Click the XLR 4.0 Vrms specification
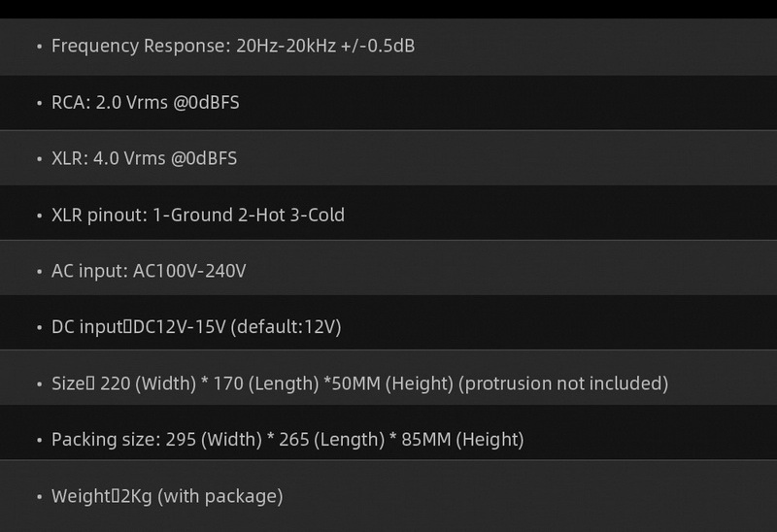Screen dimensions: 777x532 (144, 158)
